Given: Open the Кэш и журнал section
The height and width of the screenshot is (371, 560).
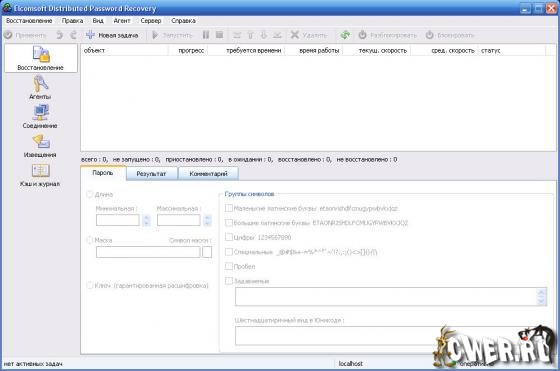Looking at the screenshot, I should coord(40,175).
